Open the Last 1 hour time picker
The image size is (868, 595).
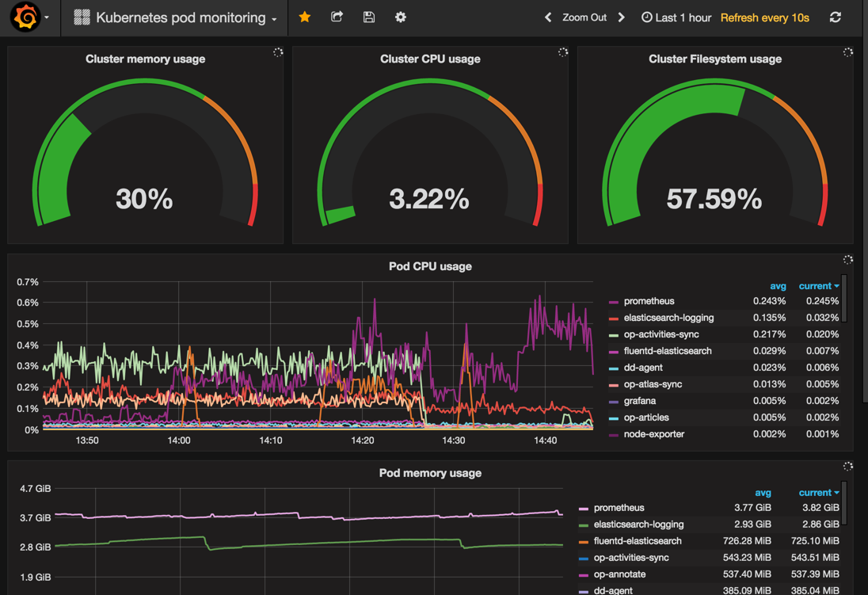(x=676, y=17)
